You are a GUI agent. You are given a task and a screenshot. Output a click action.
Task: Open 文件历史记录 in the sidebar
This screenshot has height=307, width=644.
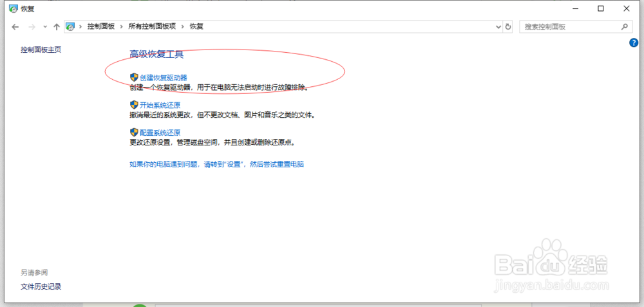(41, 286)
